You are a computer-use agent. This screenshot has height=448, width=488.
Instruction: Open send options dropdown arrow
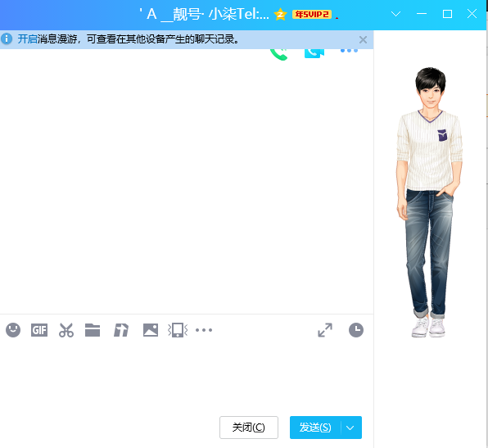click(350, 428)
